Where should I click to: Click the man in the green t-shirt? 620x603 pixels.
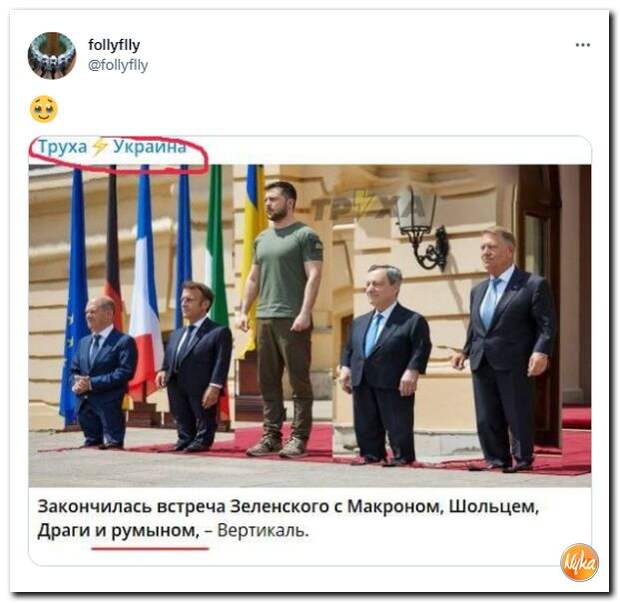pyautogui.click(x=282, y=319)
